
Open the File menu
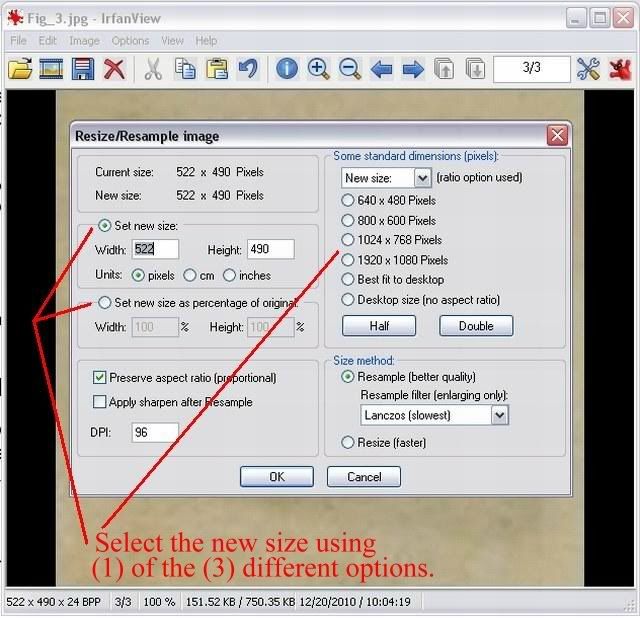[x=18, y=41]
